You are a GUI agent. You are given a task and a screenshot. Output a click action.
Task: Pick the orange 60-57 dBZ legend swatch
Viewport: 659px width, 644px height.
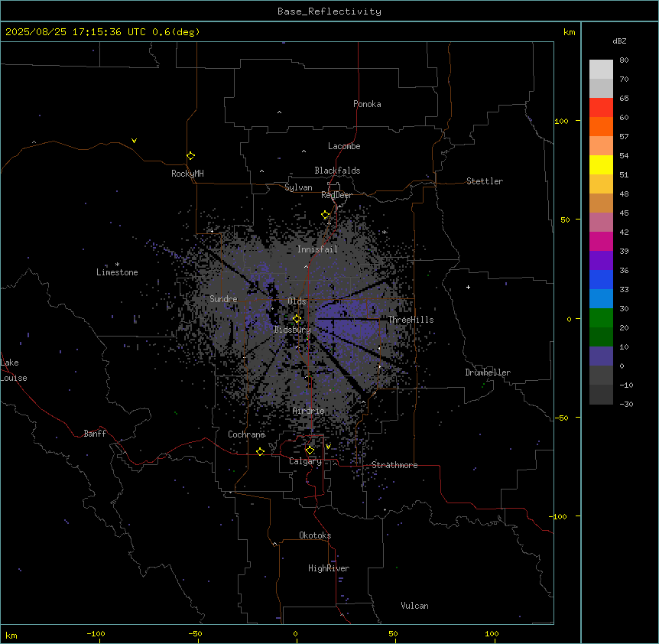point(601,126)
